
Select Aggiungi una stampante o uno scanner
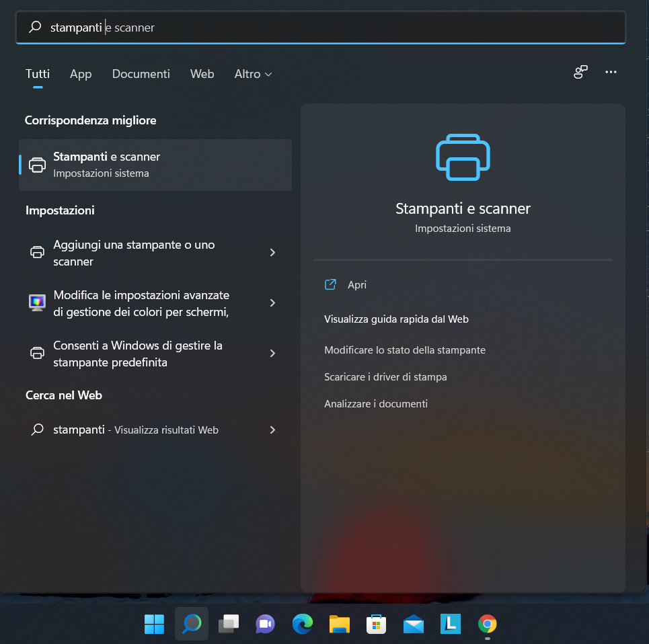click(x=155, y=253)
